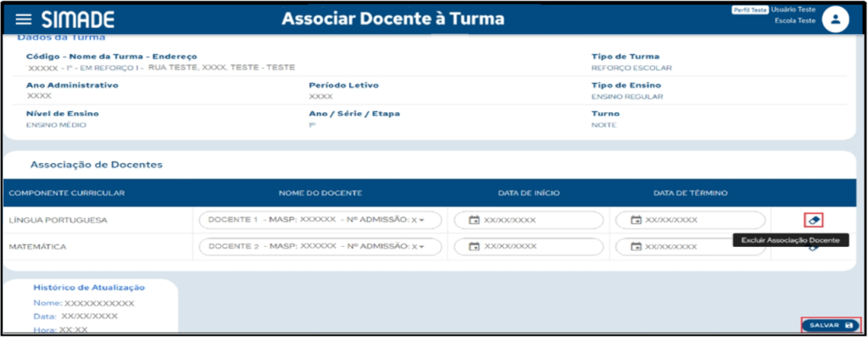Click the Período Letivo label

(344, 86)
